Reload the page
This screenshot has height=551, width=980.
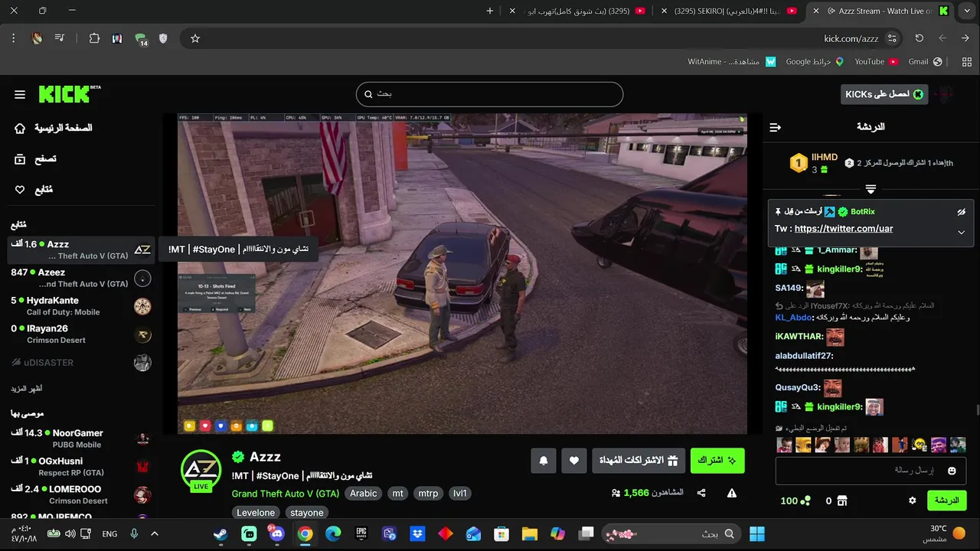[920, 38]
